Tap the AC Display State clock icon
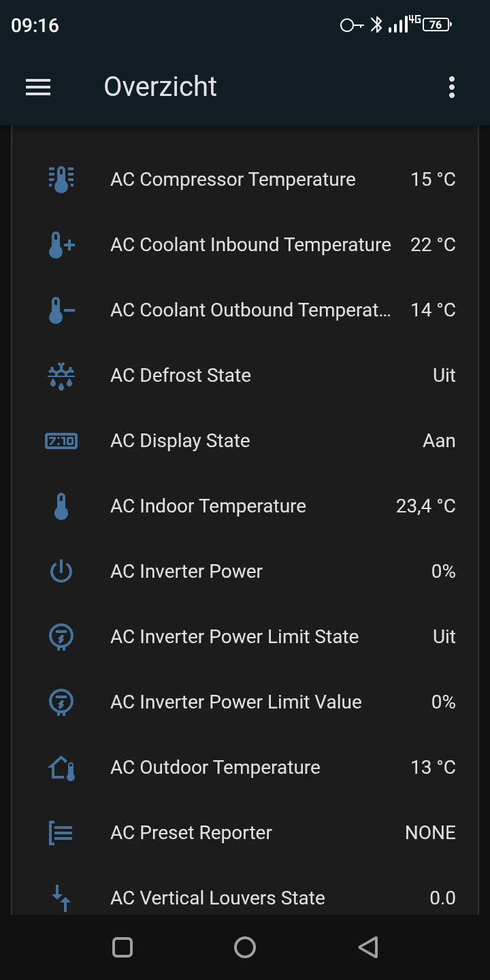The height and width of the screenshot is (980, 490). pyautogui.click(x=61, y=441)
